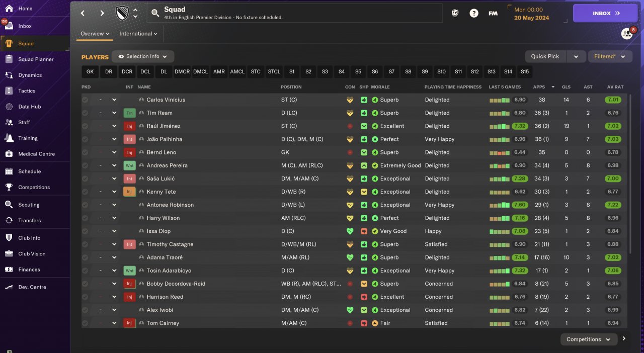Open the Data Hub section
644x353 pixels.
(x=29, y=107)
